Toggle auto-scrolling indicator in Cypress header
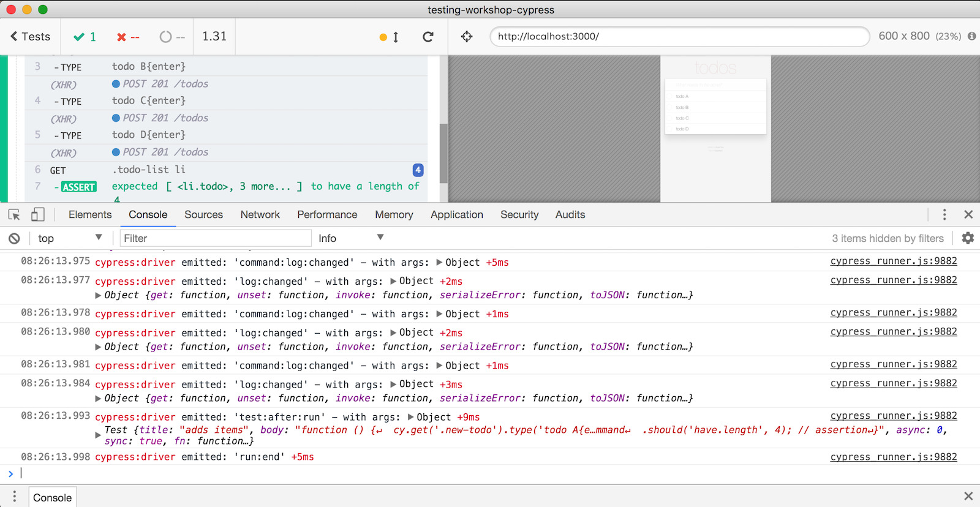This screenshot has height=507, width=980. [389, 37]
